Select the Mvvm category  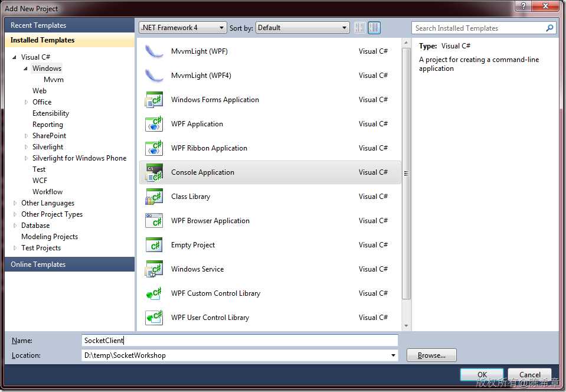click(54, 80)
